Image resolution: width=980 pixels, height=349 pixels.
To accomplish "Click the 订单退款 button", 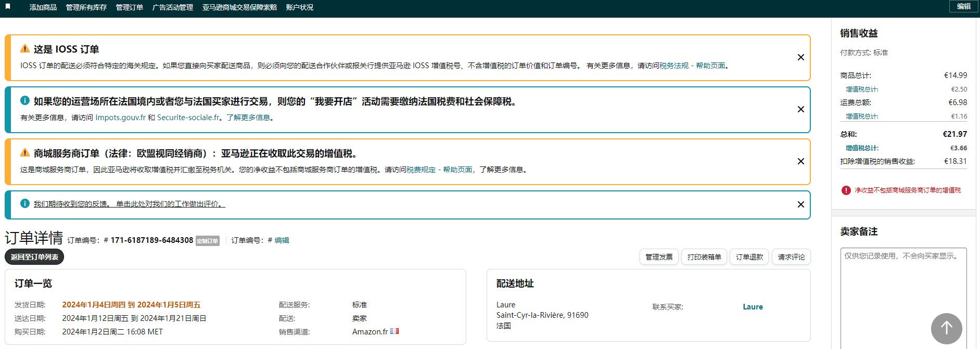I will [x=749, y=257].
